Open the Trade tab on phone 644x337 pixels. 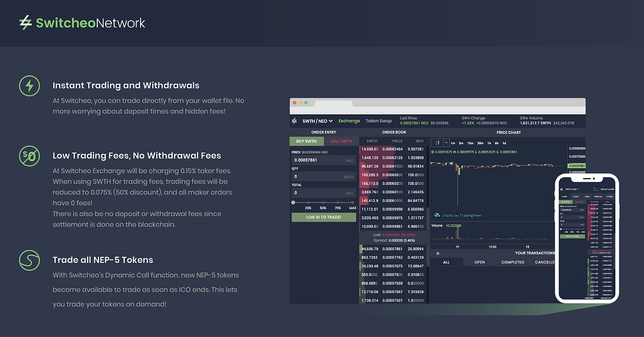[x=564, y=196]
